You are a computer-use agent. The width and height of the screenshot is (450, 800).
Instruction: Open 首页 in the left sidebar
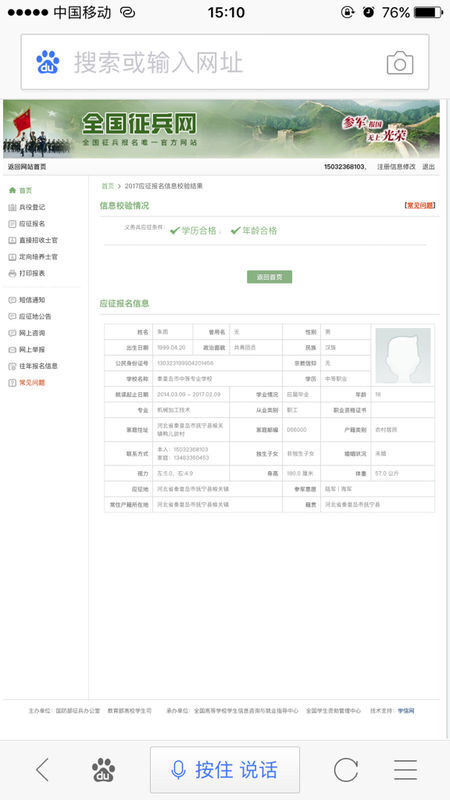pyautogui.click(x=20, y=190)
